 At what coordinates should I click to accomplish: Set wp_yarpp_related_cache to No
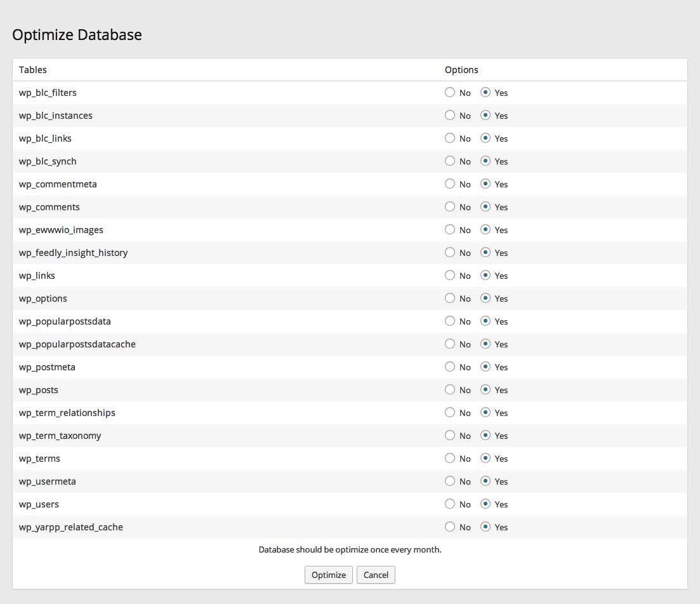[450, 527]
